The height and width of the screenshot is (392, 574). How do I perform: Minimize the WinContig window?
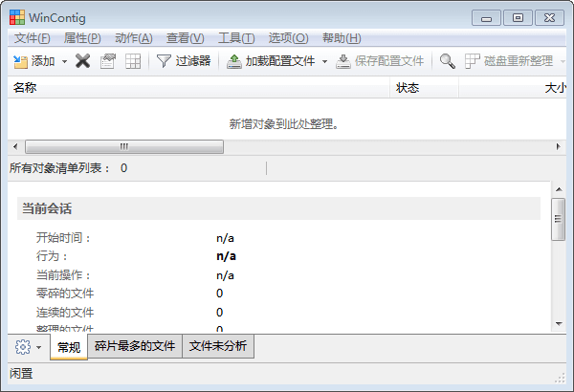pos(486,18)
